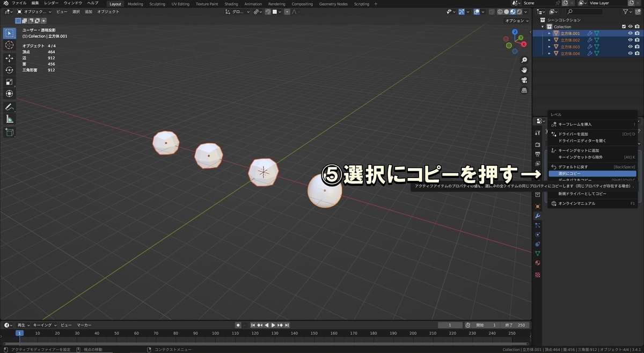Open the キーイング dropdown in timeline
The width and height of the screenshot is (644, 353).
(x=45, y=325)
